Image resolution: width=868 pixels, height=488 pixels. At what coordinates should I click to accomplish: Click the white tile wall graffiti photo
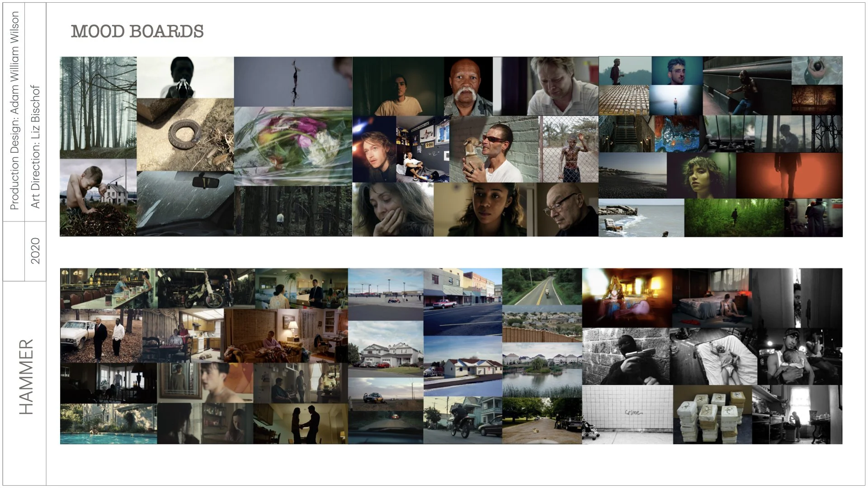pyautogui.click(x=627, y=414)
